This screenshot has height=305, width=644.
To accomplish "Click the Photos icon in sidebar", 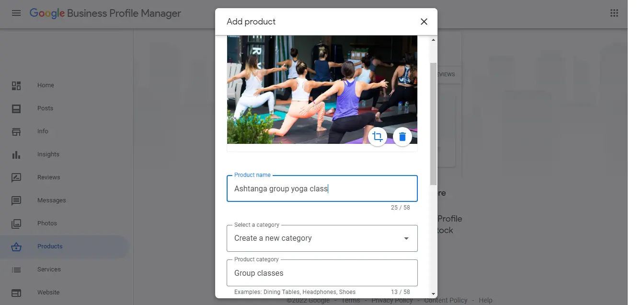I will click(x=16, y=223).
